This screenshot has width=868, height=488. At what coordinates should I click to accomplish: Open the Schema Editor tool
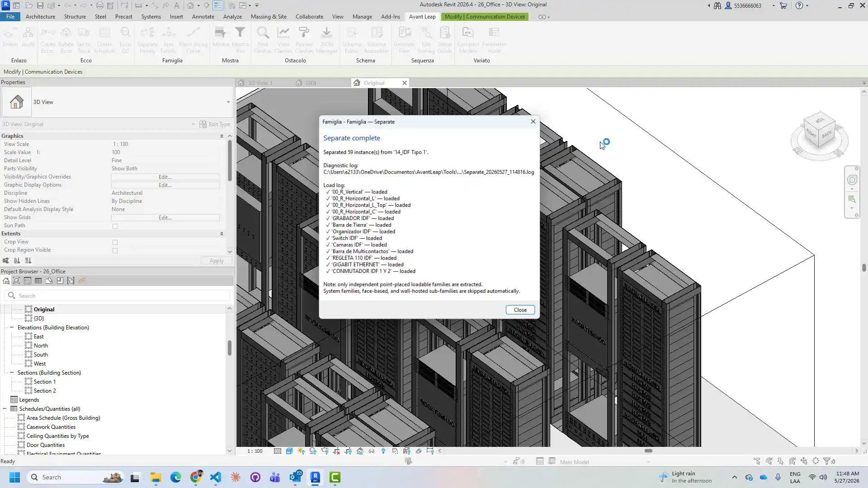point(351,40)
